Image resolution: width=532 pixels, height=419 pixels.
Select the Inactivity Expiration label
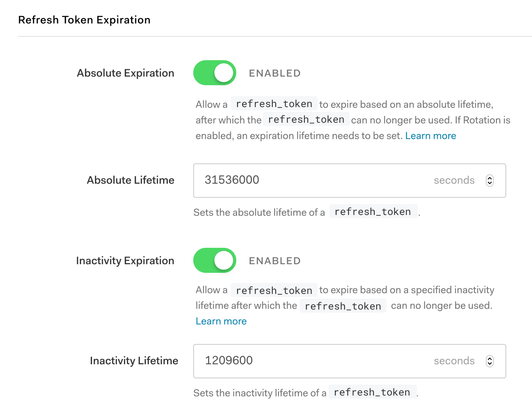pyautogui.click(x=125, y=261)
